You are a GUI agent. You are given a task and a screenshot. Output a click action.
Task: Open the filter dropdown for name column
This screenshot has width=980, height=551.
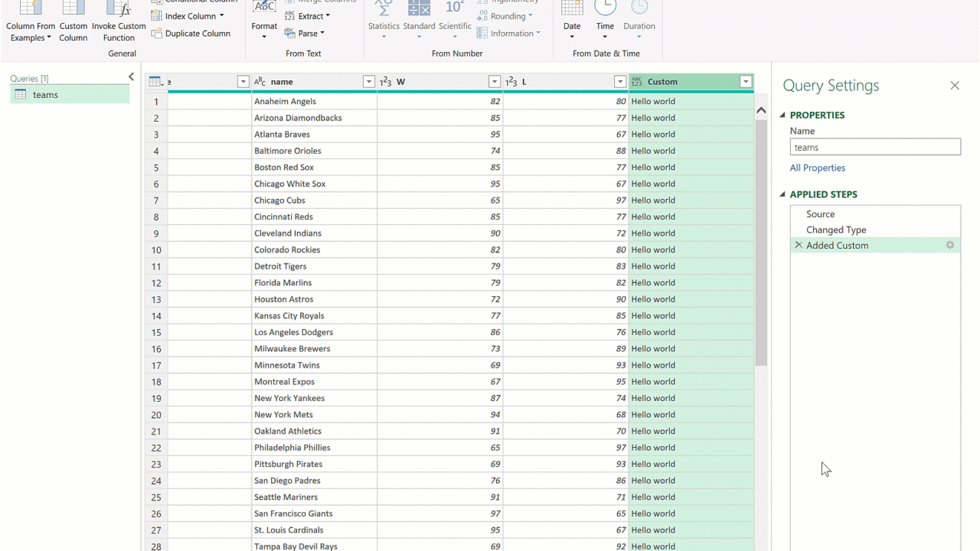pos(368,82)
